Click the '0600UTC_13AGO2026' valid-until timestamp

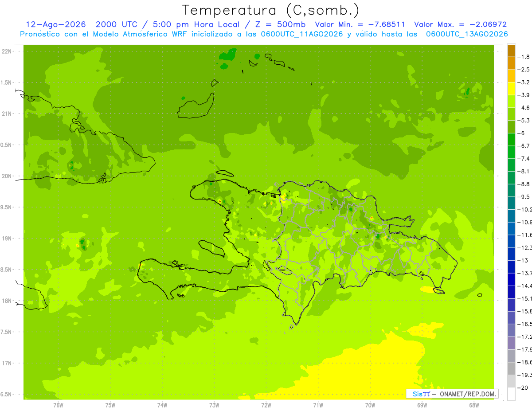[x=467, y=34]
